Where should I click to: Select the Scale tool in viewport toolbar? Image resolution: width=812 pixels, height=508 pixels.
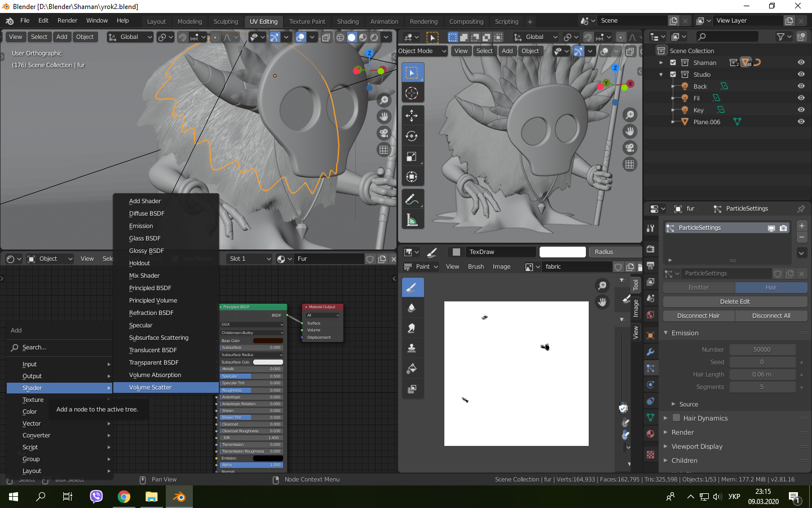[412, 156]
